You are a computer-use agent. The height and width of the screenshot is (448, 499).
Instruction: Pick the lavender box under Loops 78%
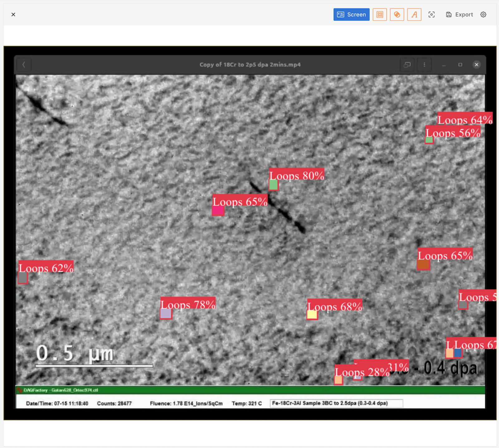(166, 313)
